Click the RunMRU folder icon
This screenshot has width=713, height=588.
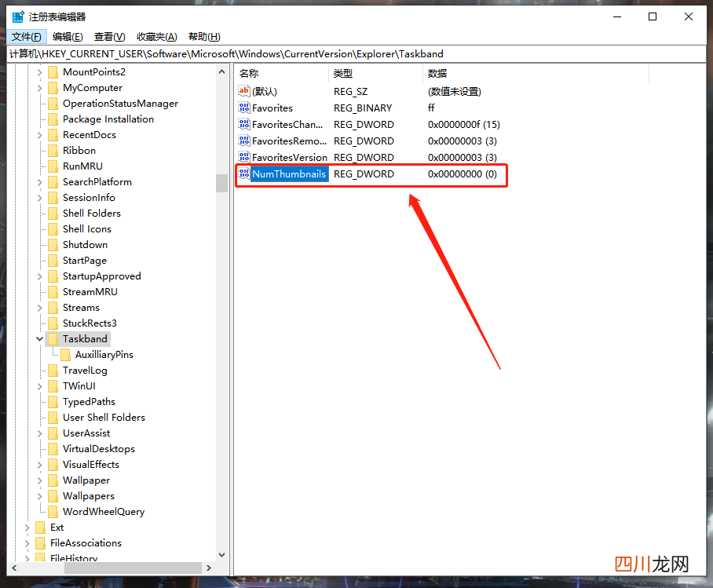coord(53,166)
